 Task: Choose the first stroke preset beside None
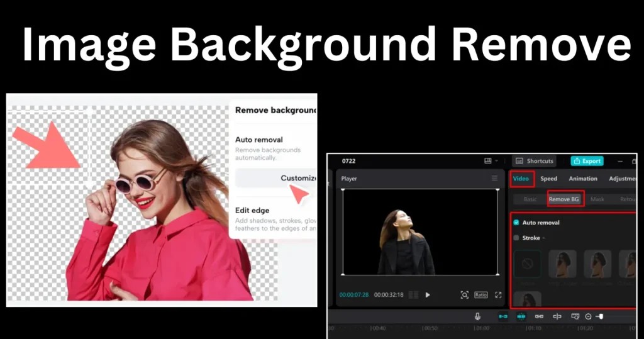pyautogui.click(x=563, y=264)
